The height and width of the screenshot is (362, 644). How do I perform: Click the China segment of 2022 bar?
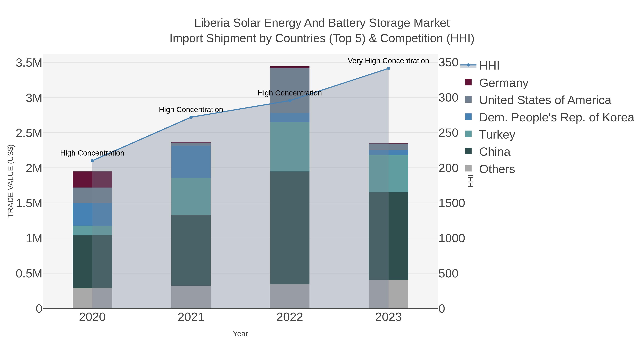290,228
